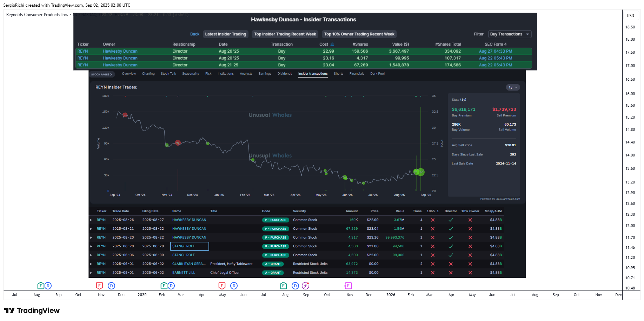Click the P - PURCHASE badge in the 2025-08-26 row
This screenshot has height=321, width=644.
click(x=275, y=220)
